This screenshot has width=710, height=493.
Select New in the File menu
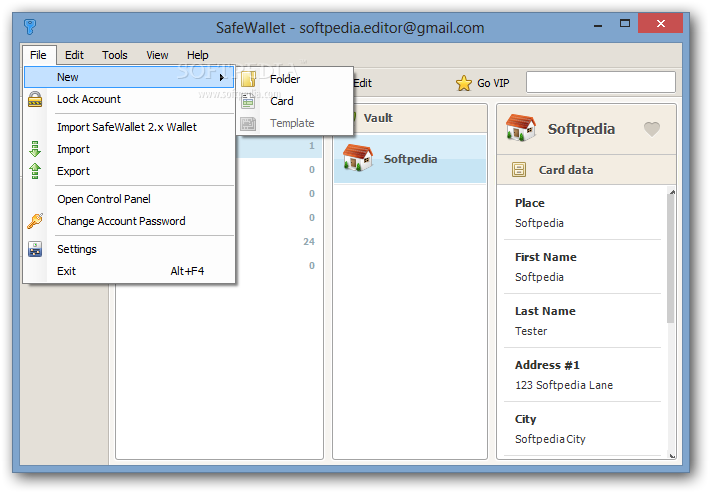click(129, 77)
